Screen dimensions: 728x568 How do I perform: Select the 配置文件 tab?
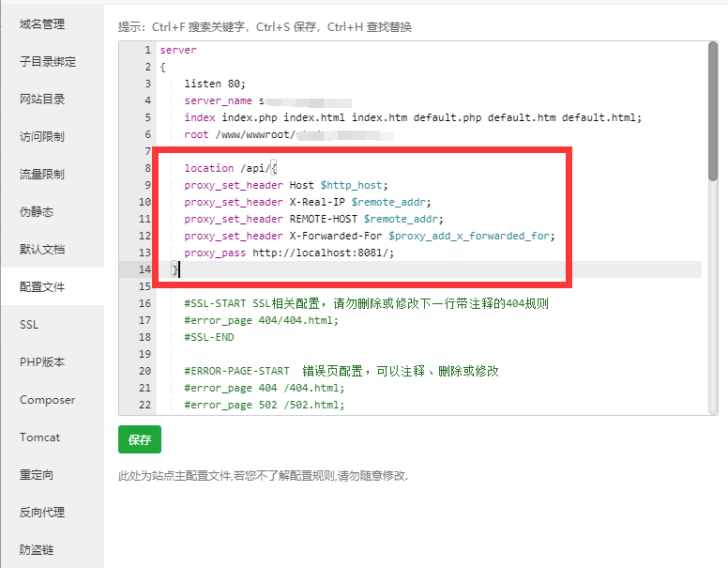click(42, 286)
